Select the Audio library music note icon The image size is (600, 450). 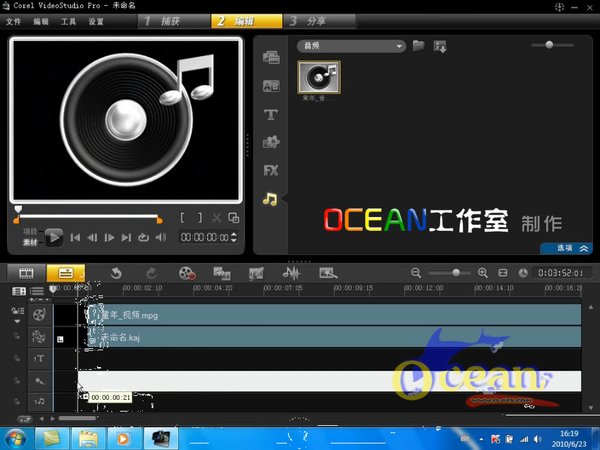270,199
